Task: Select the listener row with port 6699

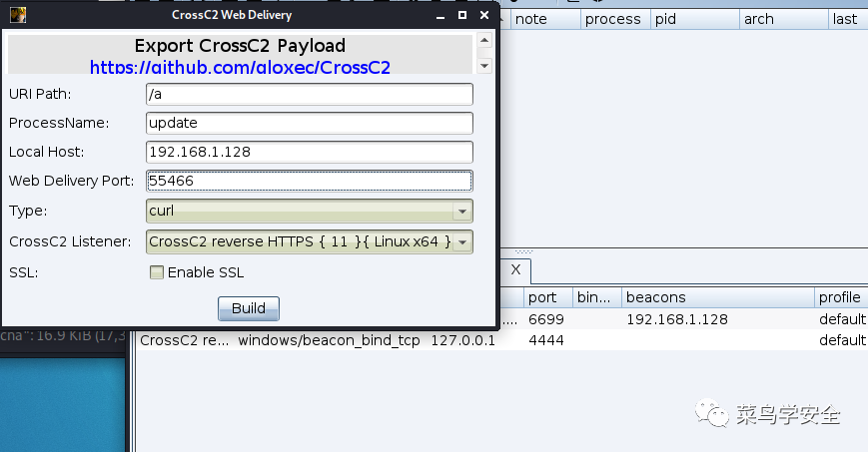Action: (684, 319)
